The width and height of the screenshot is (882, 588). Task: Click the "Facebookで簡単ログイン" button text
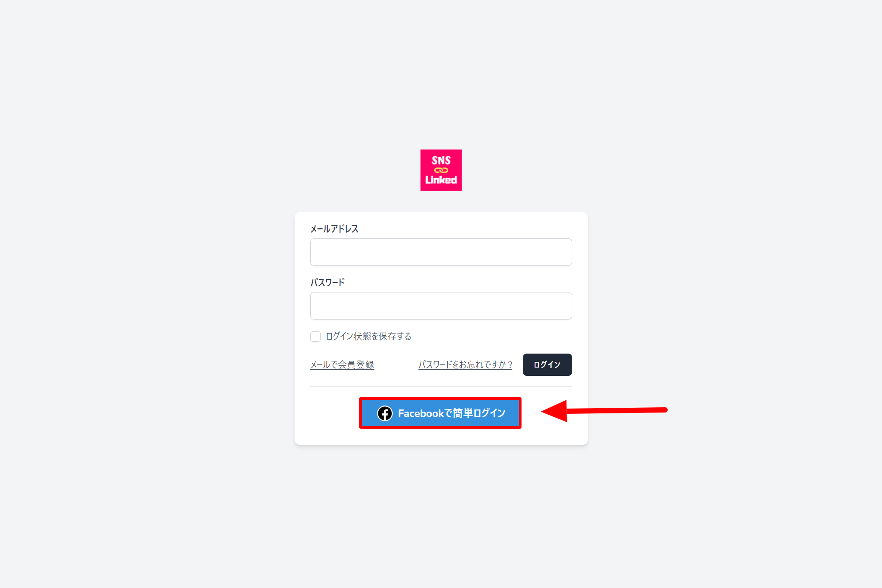452,413
